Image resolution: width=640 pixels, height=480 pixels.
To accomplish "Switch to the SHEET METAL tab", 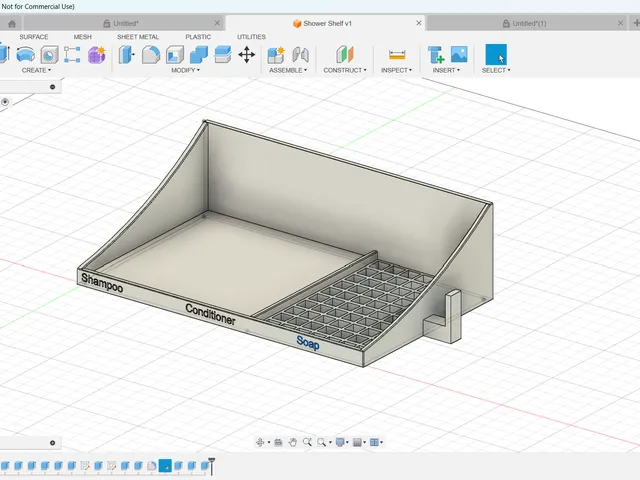I will click(x=138, y=37).
